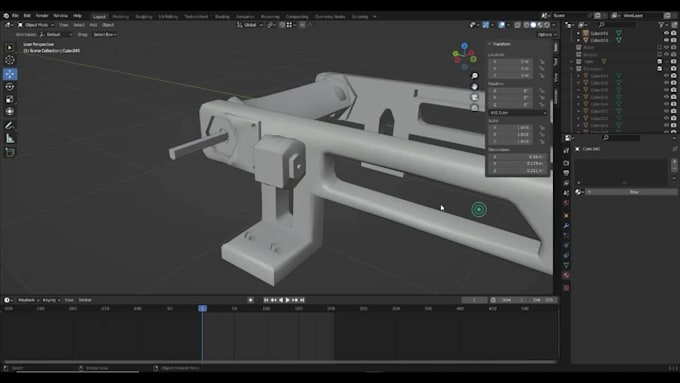The image size is (680, 383).
Task: Select the Select Box tool
Action: pos(10,47)
